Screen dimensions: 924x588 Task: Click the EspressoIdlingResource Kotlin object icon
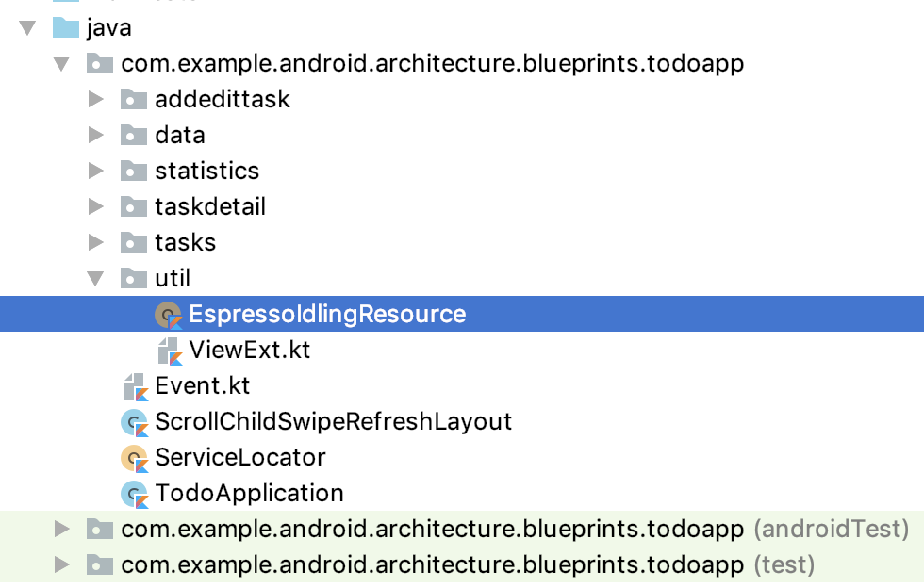(169, 315)
